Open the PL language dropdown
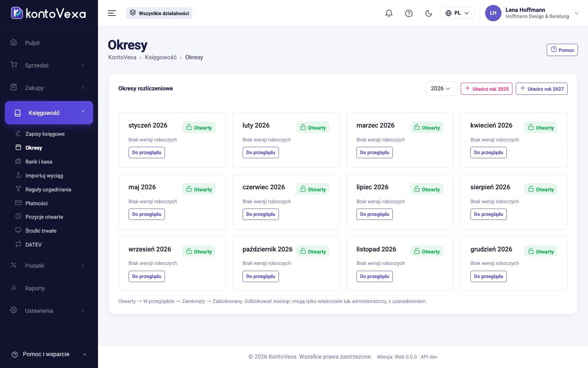 pyautogui.click(x=457, y=13)
